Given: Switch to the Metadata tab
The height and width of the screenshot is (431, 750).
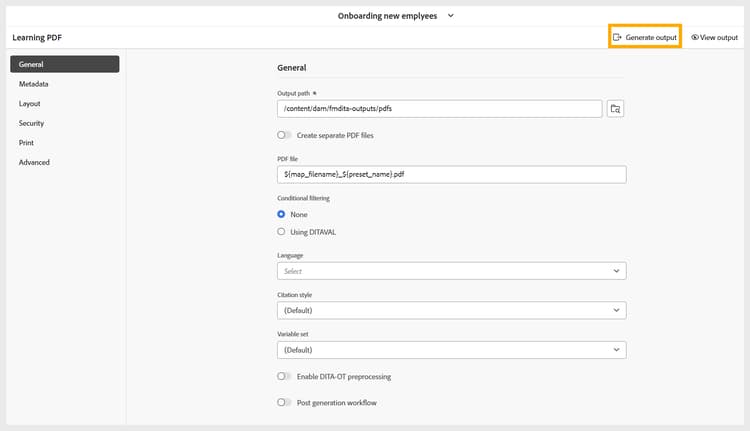Looking at the screenshot, I should (x=34, y=84).
